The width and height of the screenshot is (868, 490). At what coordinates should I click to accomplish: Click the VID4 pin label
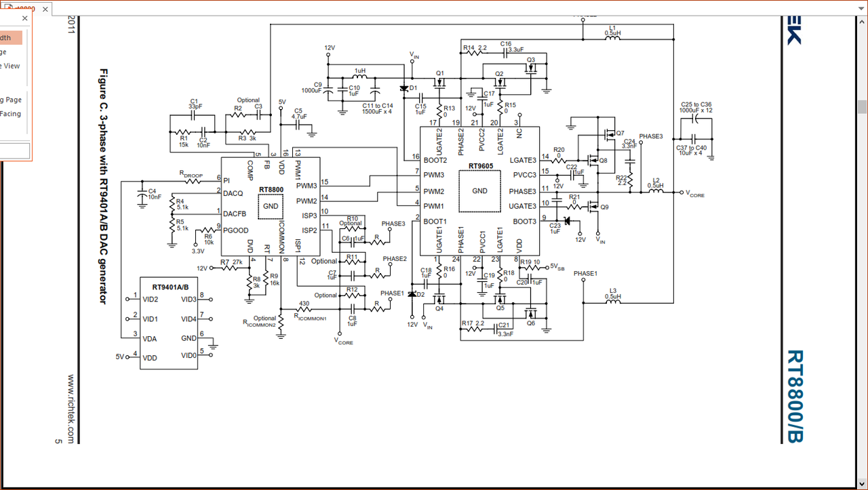pos(189,319)
